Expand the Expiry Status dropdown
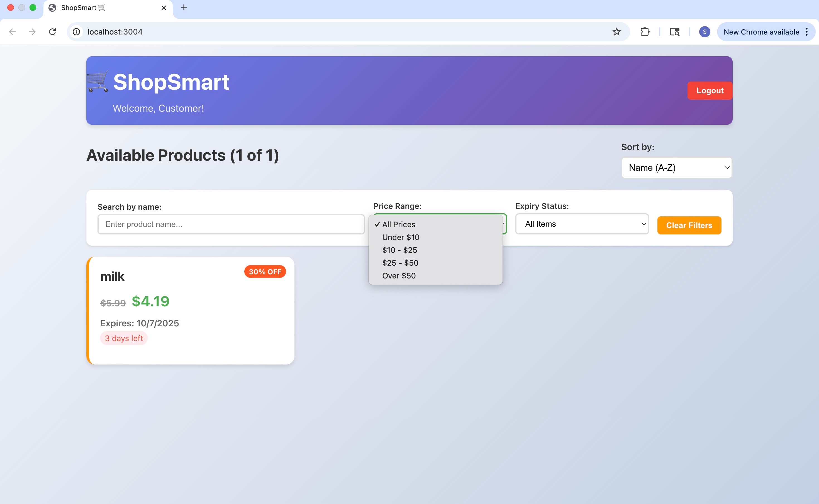The image size is (819, 504). click(x=582, y=224)
